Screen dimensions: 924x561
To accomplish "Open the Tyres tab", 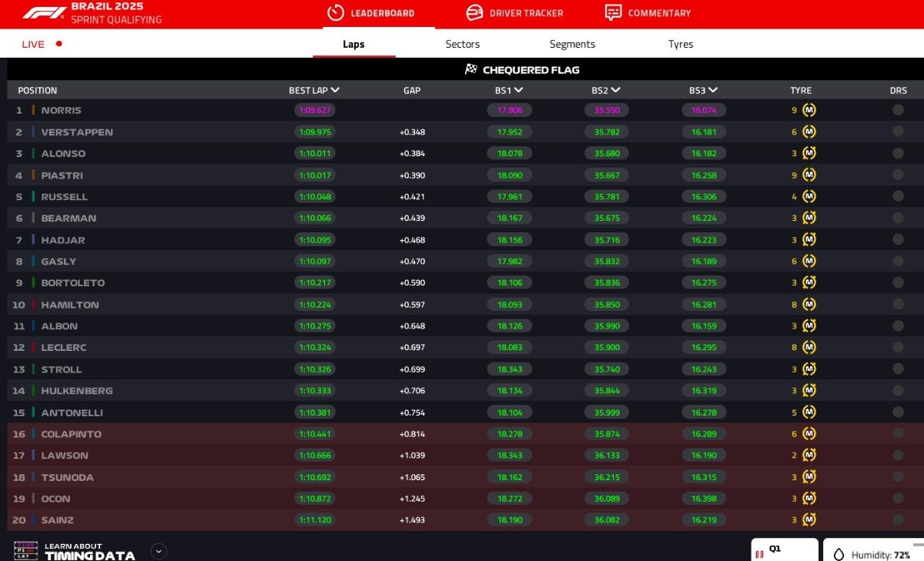I will click(x=681, y=44).
